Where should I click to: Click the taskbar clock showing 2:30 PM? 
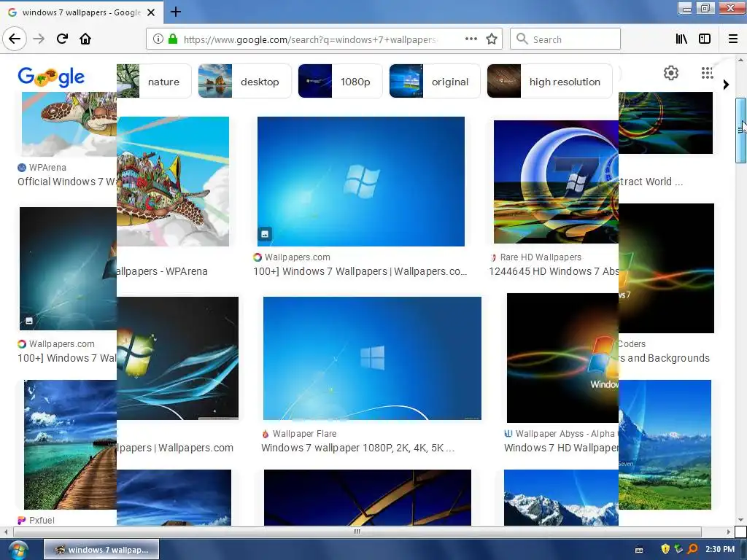720,549
